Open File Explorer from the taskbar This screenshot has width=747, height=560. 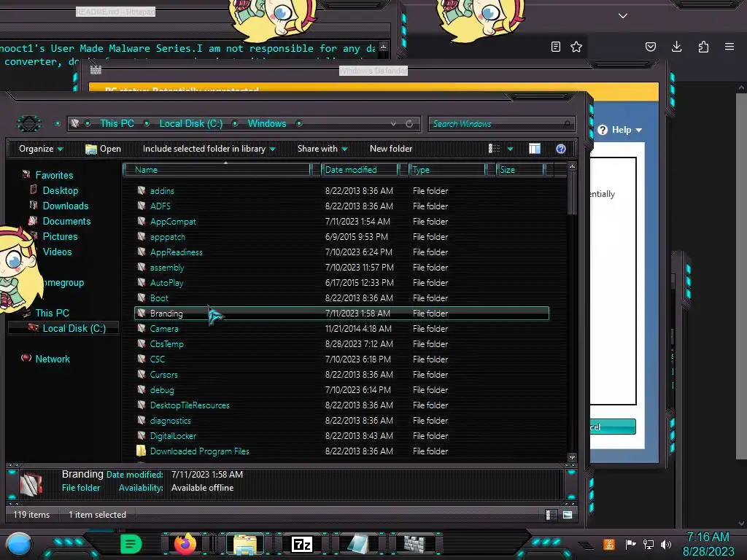coord(245,544)
